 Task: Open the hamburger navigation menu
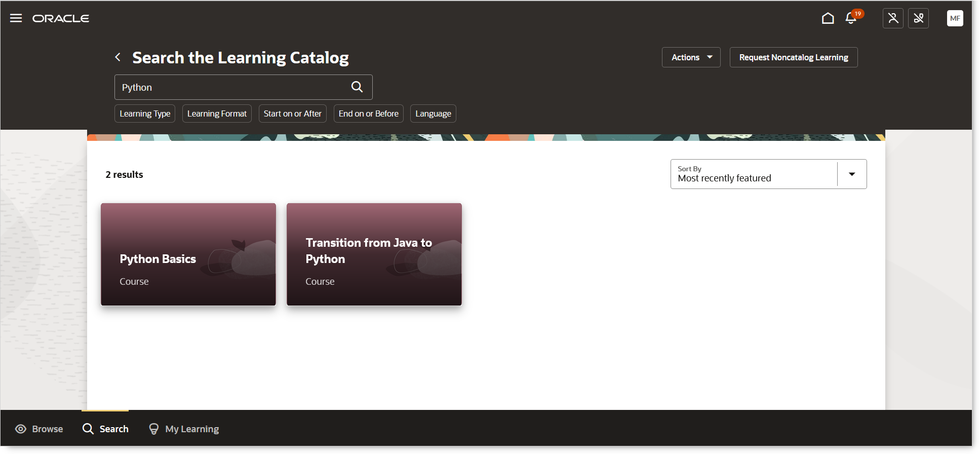click(16, 18)
